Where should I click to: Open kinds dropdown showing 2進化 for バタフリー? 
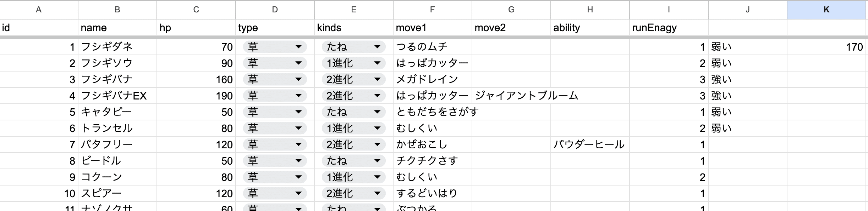353,144
